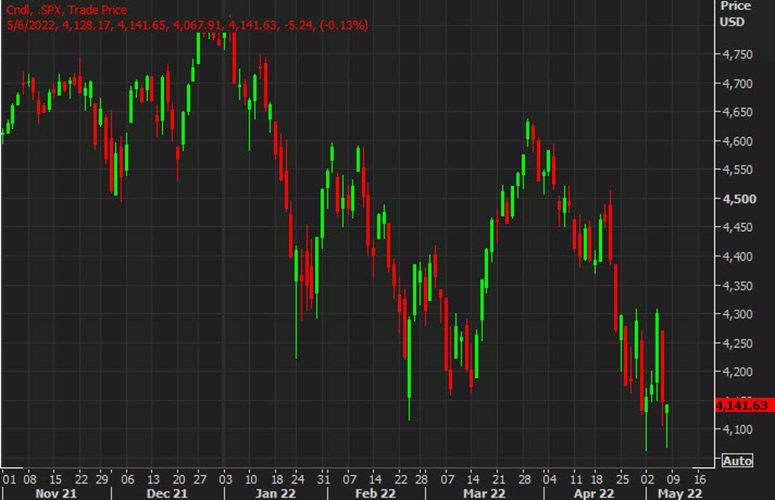Click the 4,750 price axis label
775x500 pixels.
tap(737, 55)
